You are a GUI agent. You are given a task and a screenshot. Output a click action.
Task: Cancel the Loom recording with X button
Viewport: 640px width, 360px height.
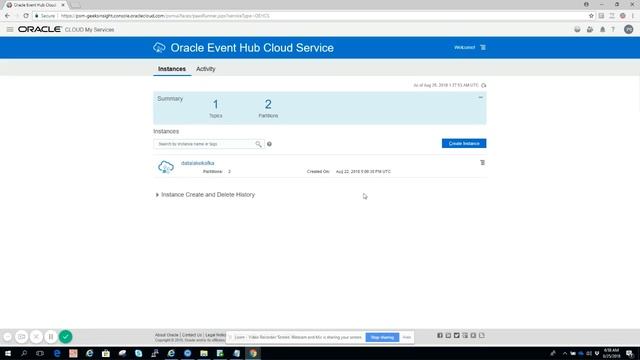pos(36,337)
